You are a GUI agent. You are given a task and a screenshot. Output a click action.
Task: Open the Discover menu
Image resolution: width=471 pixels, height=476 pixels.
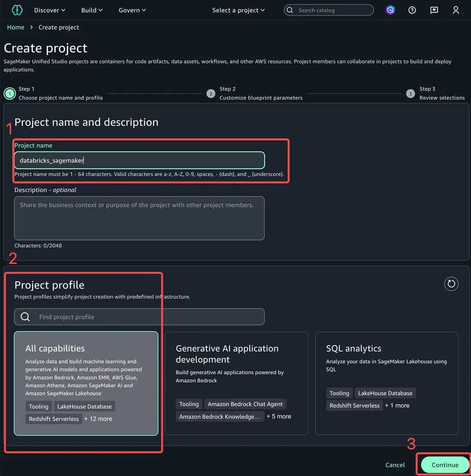point(49,10)
